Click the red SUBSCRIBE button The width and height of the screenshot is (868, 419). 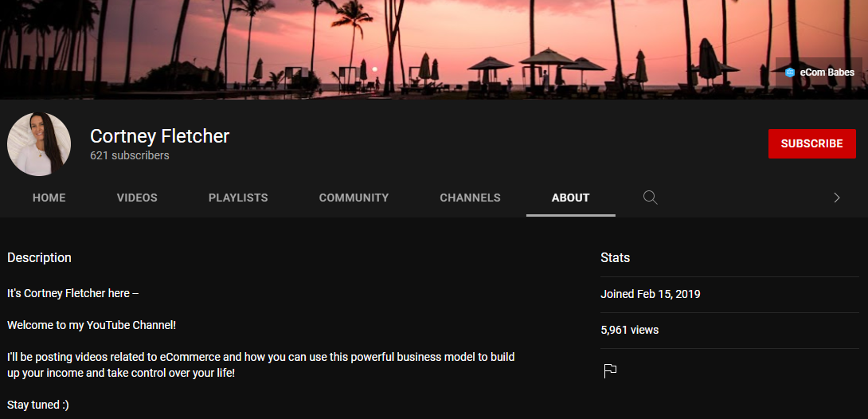(x=811, y=144)
